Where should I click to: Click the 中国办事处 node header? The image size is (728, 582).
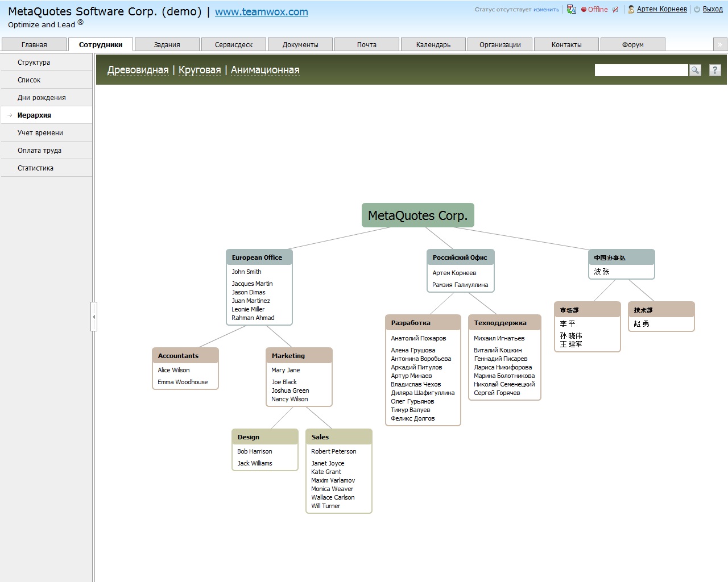pyautogui.click(x=621, y=257)
